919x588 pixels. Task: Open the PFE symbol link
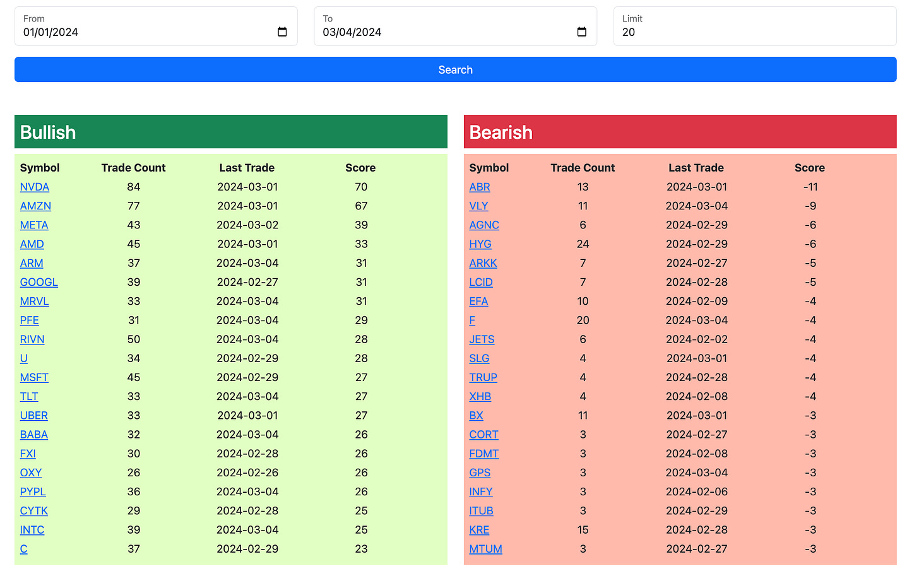pyautogui.click(x=30, y=320)
